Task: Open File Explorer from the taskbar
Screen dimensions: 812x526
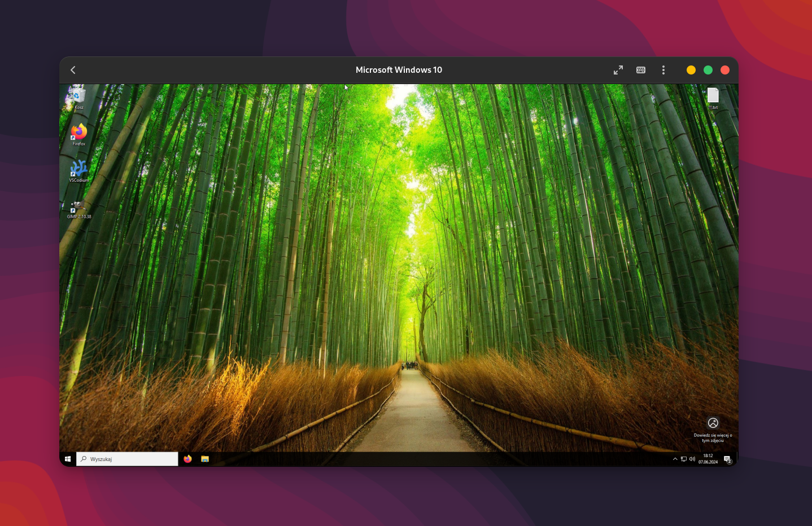Action: click(205, 459)
